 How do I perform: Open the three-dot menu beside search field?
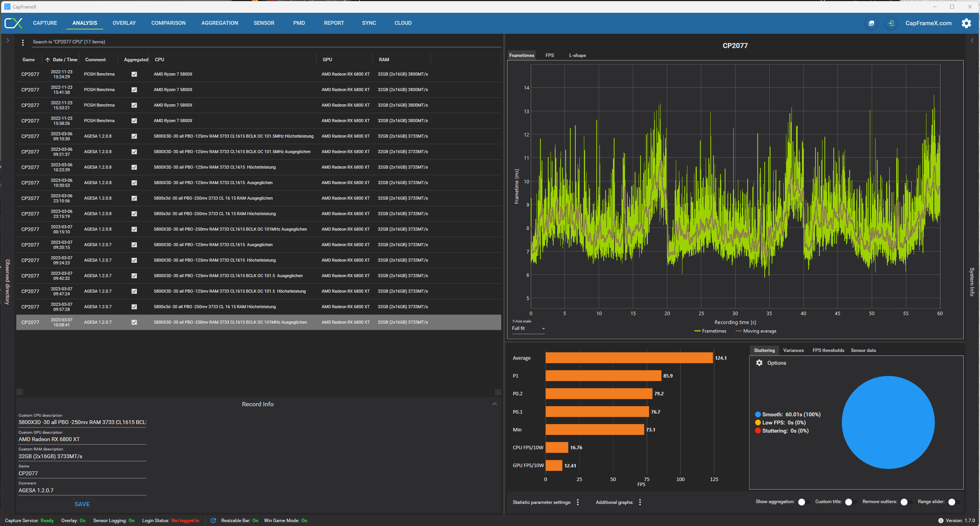coord(23,42)
